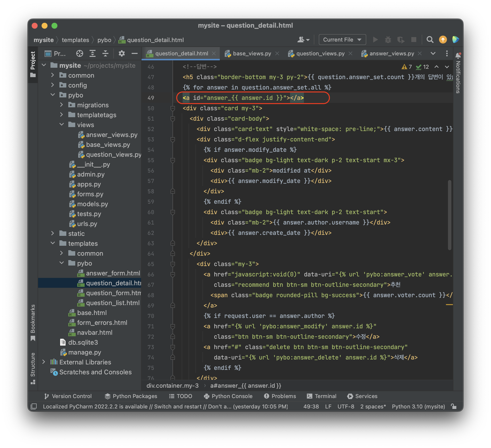Toggle the Bookmarks tool window
The image size is (491, 448).
click(x=33, y=322)
